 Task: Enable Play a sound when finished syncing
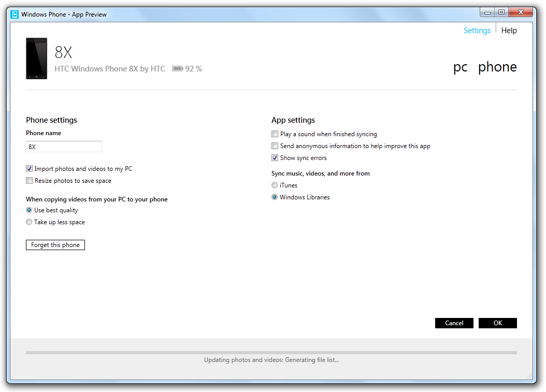[275, 134]
